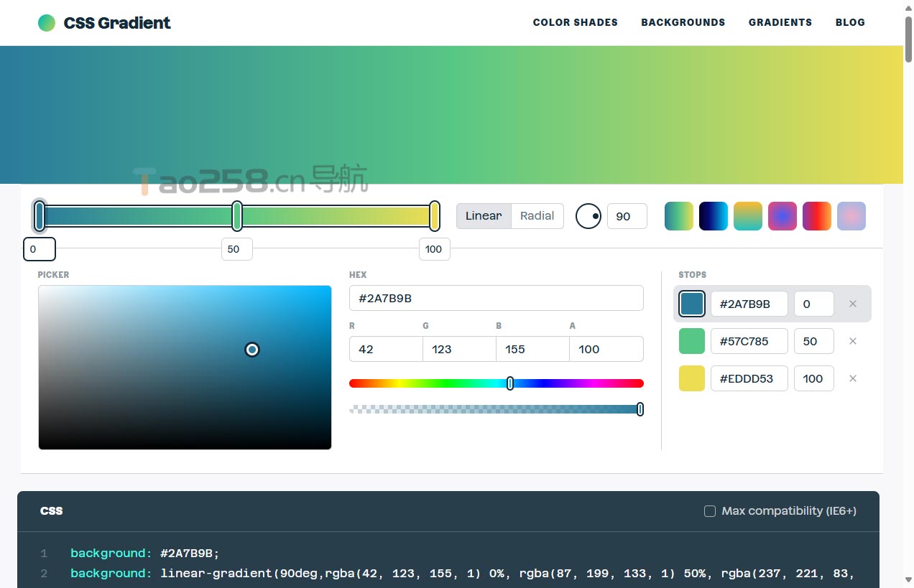Go to the Gradients page
The height and width of the screenshot is (588, 914).
tap(780, 22)
